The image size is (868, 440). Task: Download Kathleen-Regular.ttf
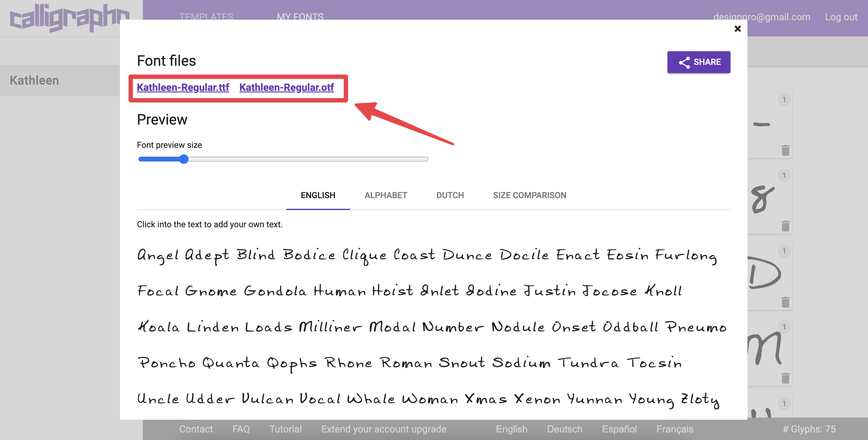[183, 87]
